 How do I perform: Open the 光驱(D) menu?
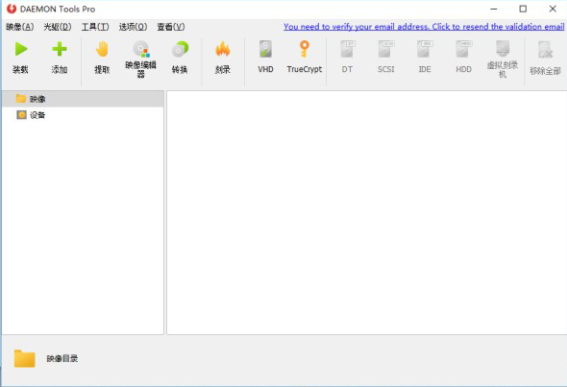coord(57,27)
